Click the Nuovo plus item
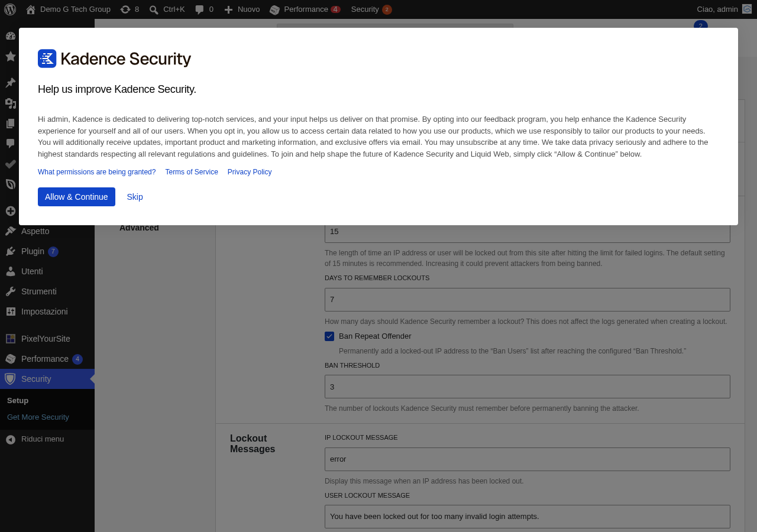Image resolution: width=757 pixels, height=532 pixels. coord(241,9)
